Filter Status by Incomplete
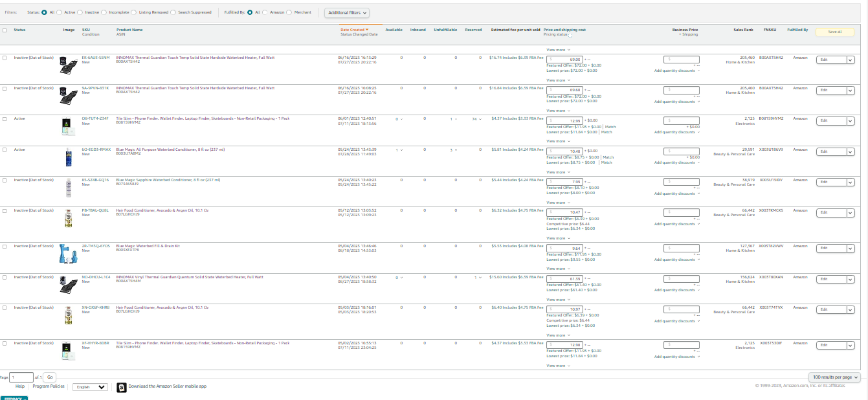This screenshot has width=868, height=400. 105,12
